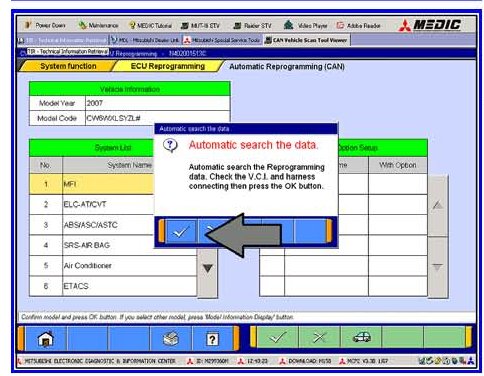Select the ETACS system row
The width and height of the screenshot is (484, 376).
(113, 286)
